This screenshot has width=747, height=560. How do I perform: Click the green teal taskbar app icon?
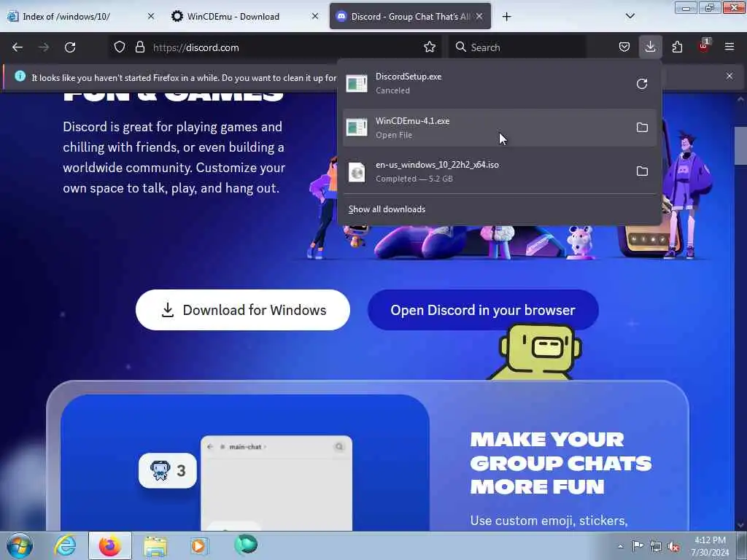coord(246,544)
